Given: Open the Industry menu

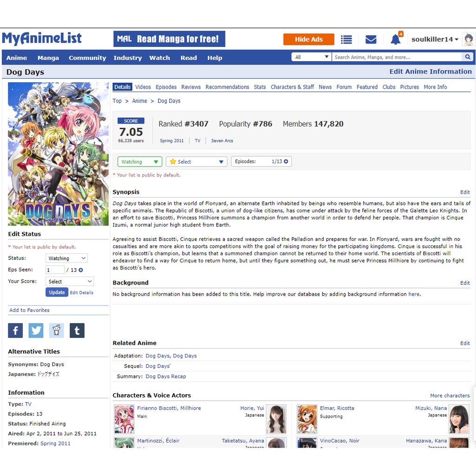Looking at the screenshot, I should (127, 58).
